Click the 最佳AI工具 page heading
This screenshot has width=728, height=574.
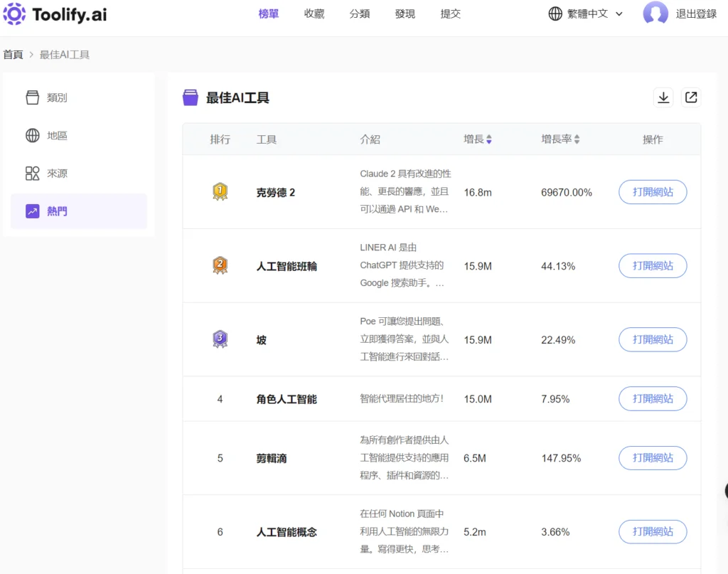tap(237, 97)
